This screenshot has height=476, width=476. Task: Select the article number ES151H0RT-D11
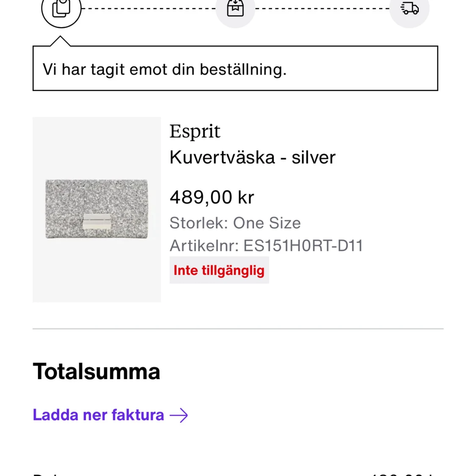click(266, 245)
